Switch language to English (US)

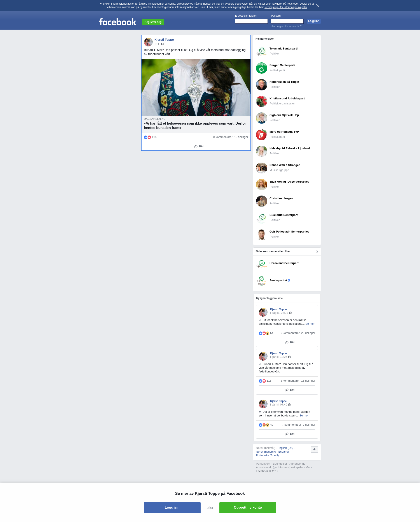pyautogui.click(x=285, y=448)
